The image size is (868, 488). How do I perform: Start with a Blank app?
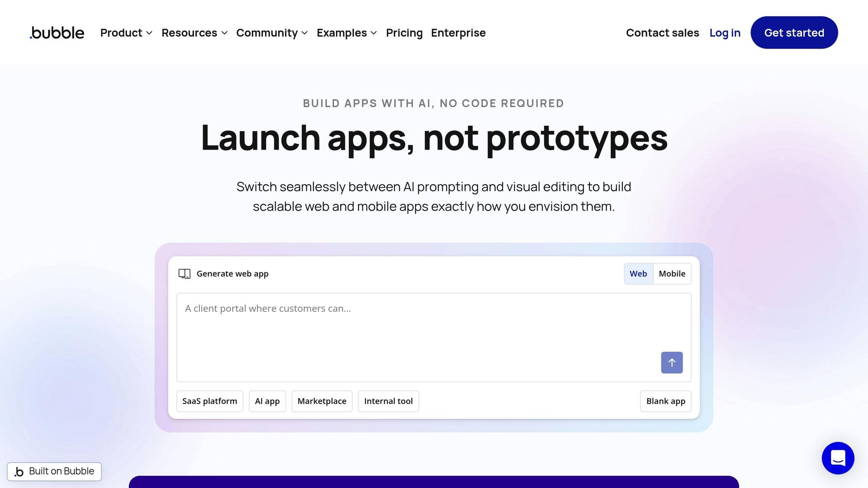[x=665, y=401]
